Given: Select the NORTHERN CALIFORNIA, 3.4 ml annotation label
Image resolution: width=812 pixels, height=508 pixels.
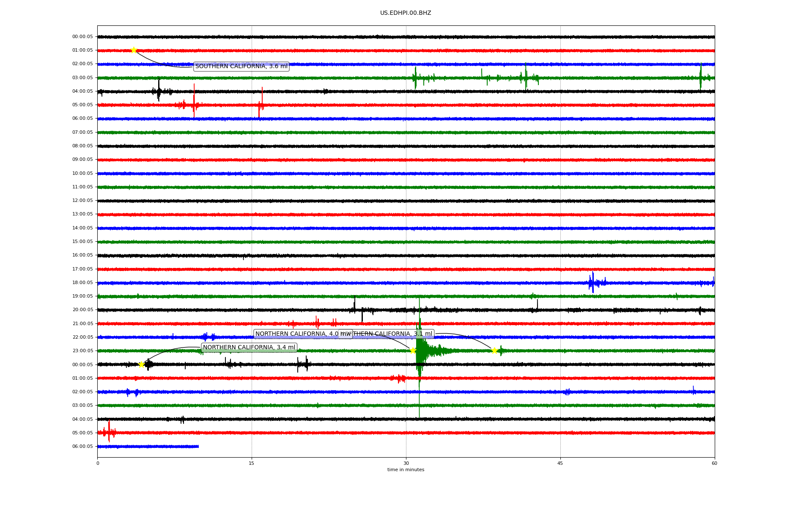Looking at the screenshot, I should (x=249, y=348).
